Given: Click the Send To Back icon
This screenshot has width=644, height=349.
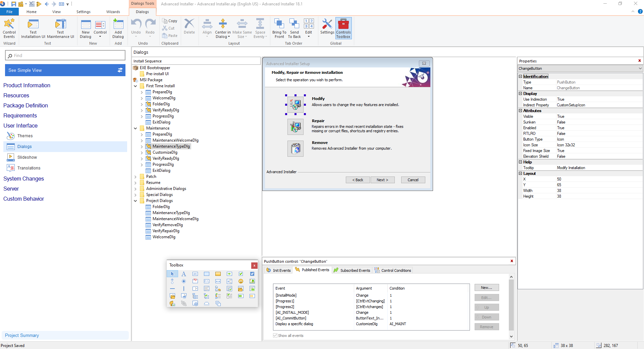Looking at the screenshot, I should point(294,28).
